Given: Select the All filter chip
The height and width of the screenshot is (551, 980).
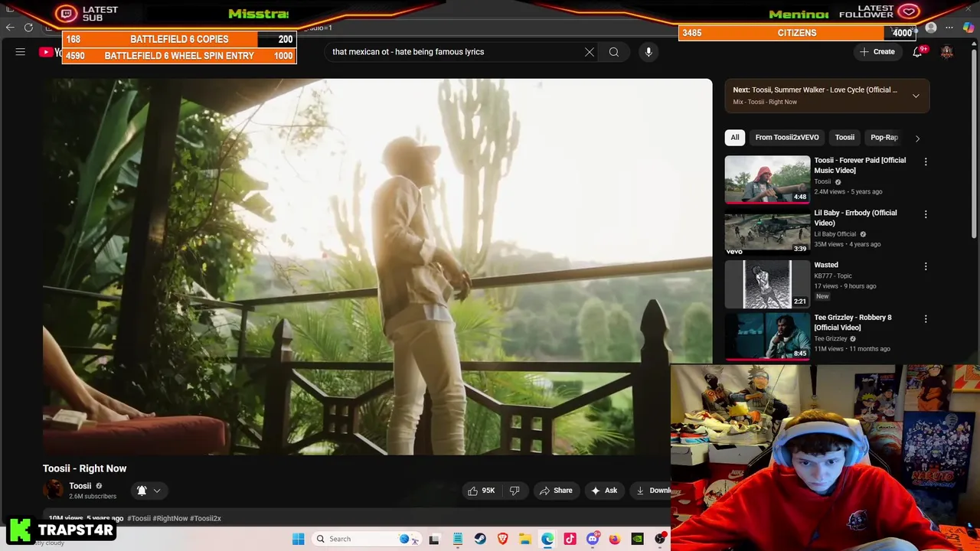Looking at the screenshot, I should point(734,138).
